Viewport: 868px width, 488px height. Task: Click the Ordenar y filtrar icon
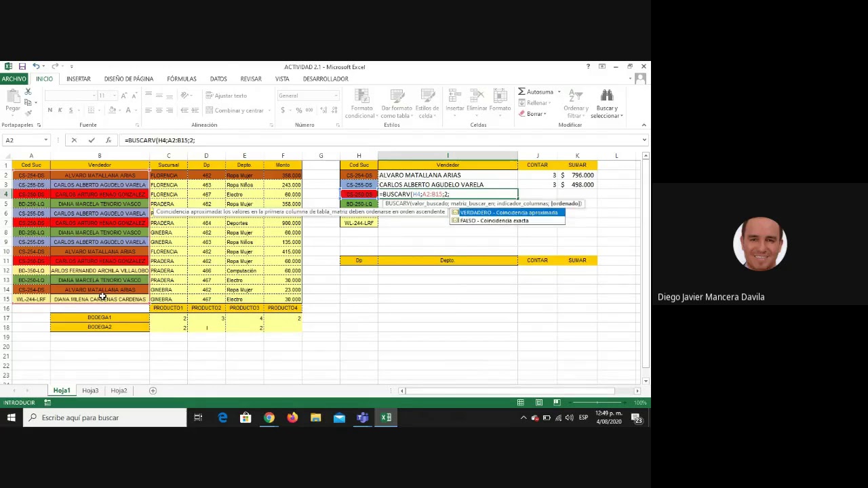point(576,96)
